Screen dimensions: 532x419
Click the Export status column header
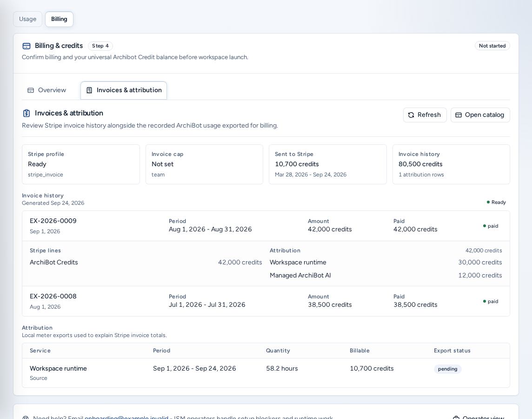(452, 351)
